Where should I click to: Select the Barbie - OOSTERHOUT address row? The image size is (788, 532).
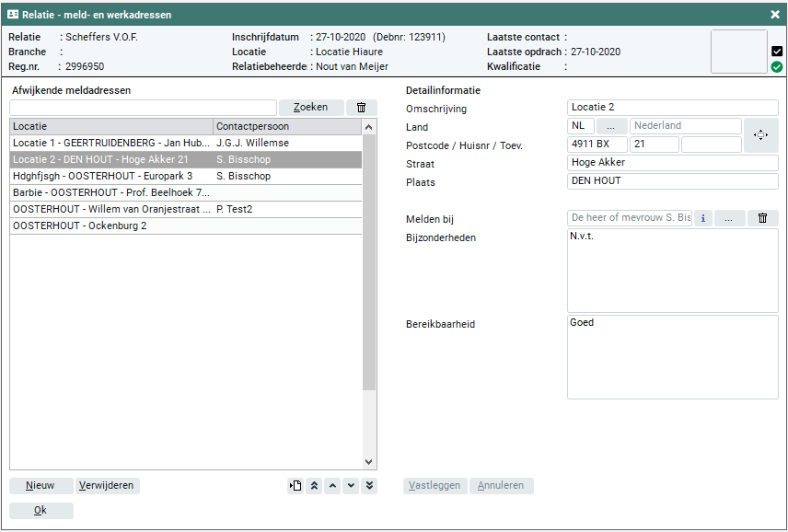[110, 192]
